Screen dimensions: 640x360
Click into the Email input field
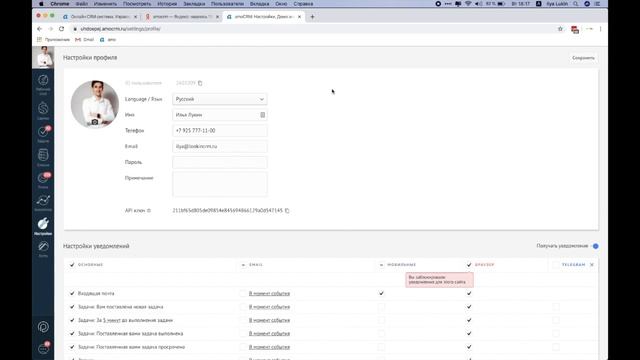(220, 147)
